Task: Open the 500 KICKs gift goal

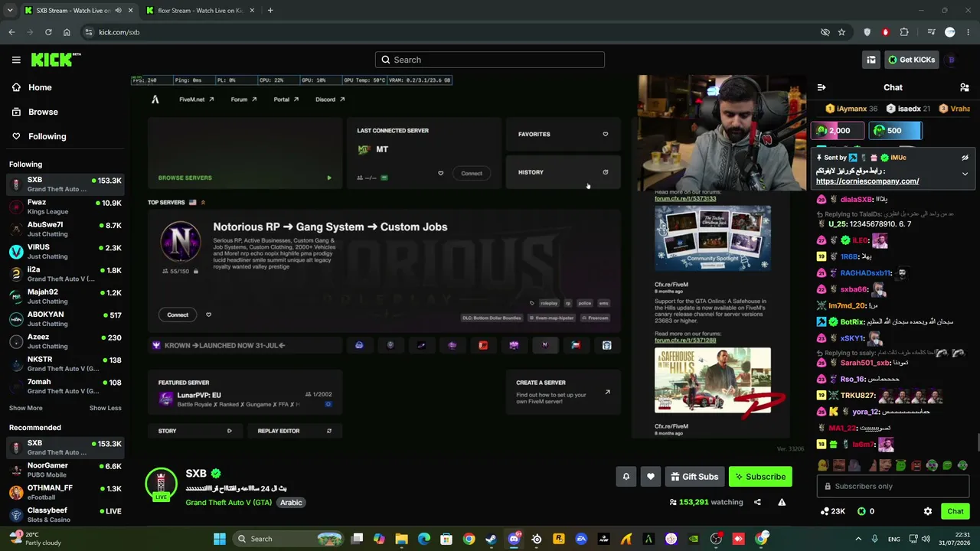Action: tap(894, 131)
